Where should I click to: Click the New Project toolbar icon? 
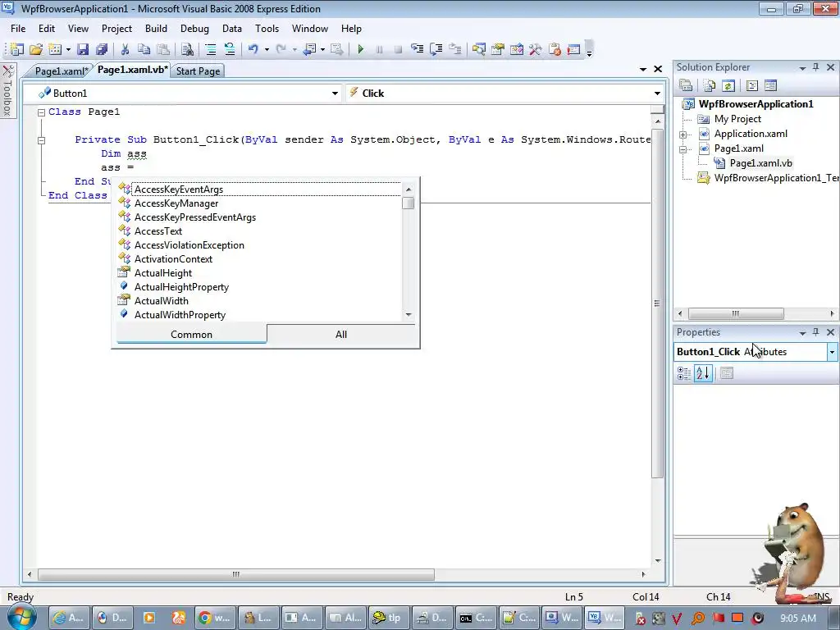16,49
